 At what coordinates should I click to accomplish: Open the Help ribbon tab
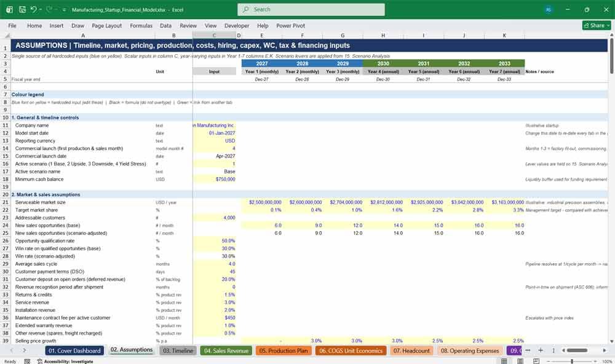263,25
